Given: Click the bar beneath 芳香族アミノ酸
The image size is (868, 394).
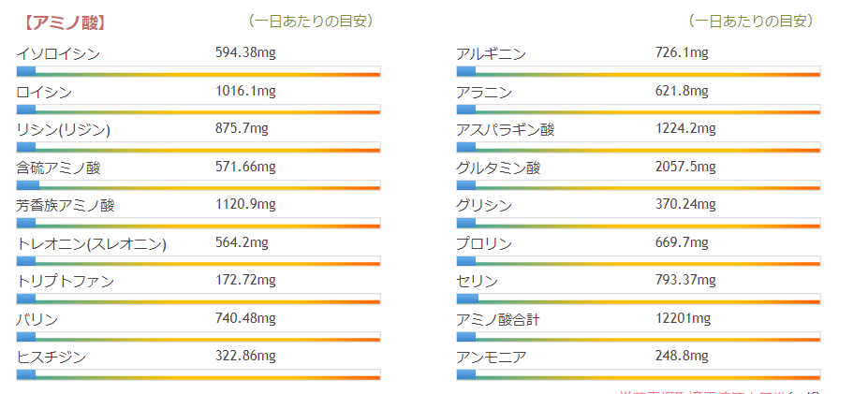Looking at the screenshot, I should click(x=199, y=225).
